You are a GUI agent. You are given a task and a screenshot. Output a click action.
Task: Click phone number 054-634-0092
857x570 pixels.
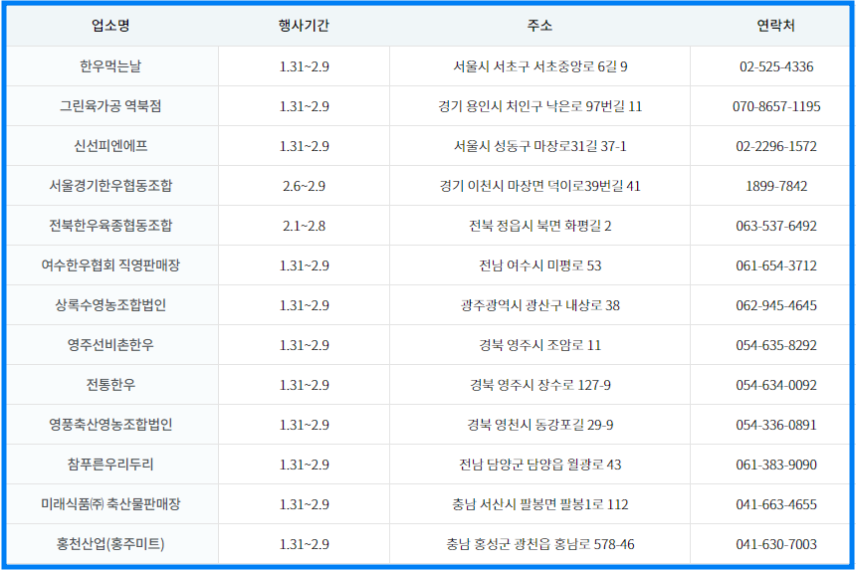pos(776,385)
